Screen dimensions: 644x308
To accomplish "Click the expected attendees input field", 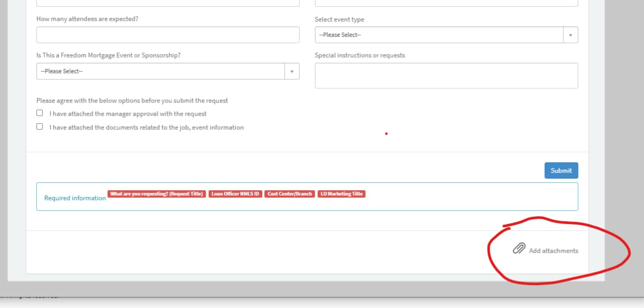I will 167,34.
